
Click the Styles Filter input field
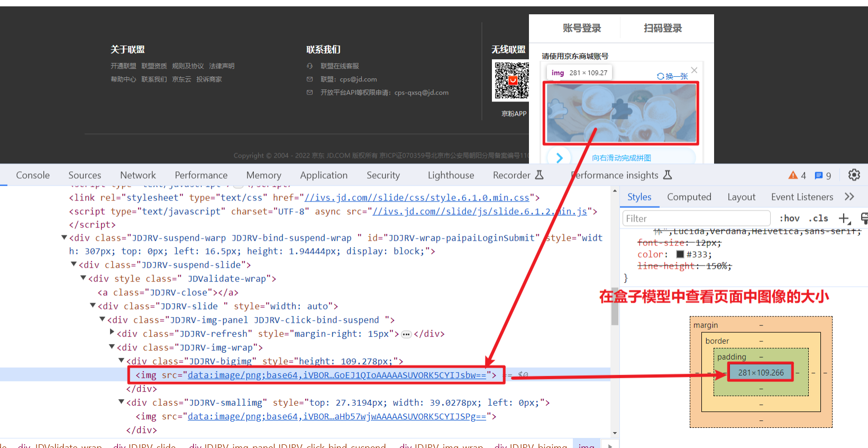(x=696, y=218)
